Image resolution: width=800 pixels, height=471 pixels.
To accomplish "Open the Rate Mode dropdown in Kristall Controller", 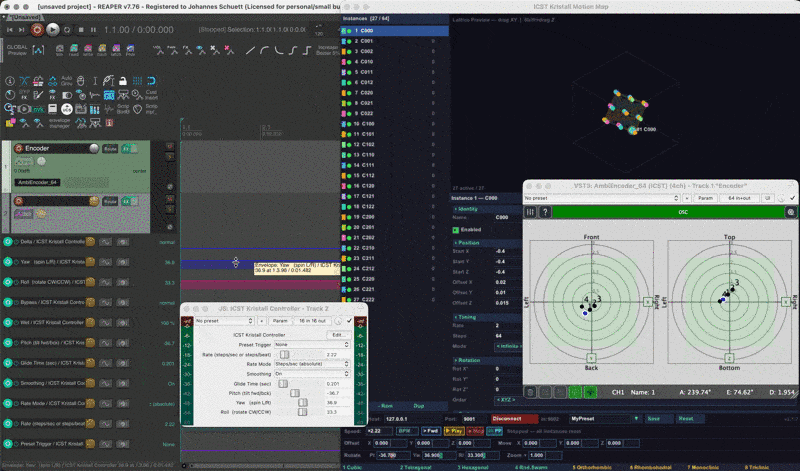I will point(312,364).
